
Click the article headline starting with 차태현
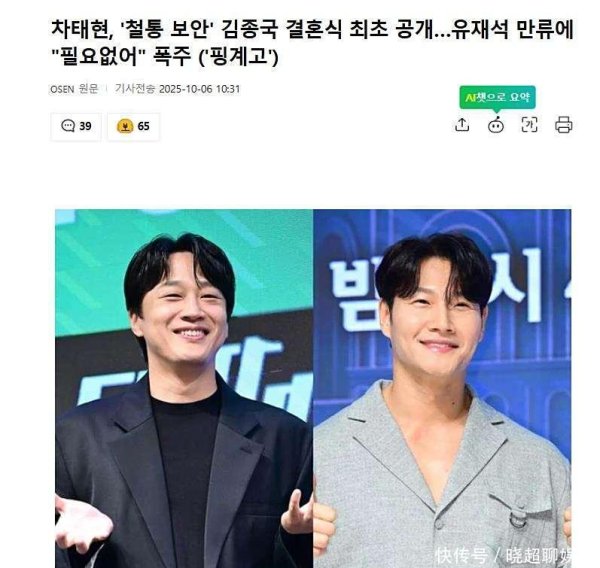[312, 43]
